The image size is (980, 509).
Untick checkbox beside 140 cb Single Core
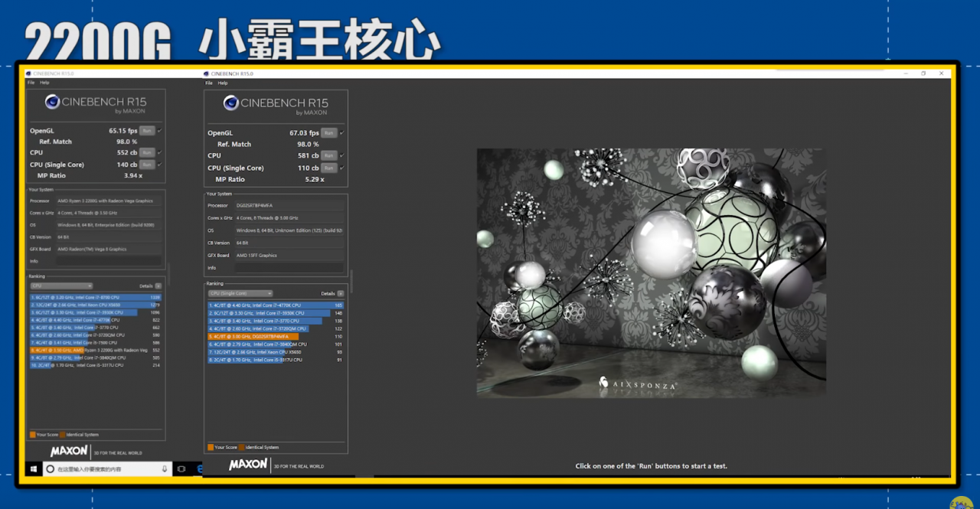click(159, 165)
